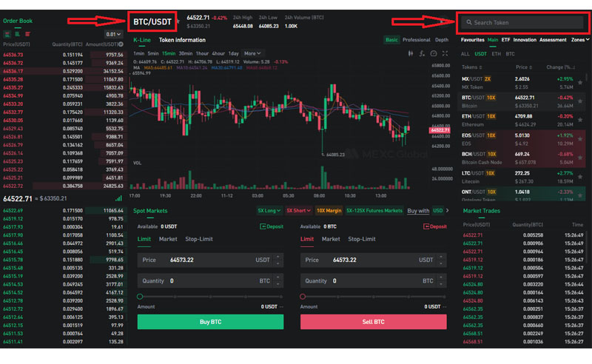Switch to the K-Line tab
The height and width of the screenshot is (364, 592).
click(x=142, y=40)
